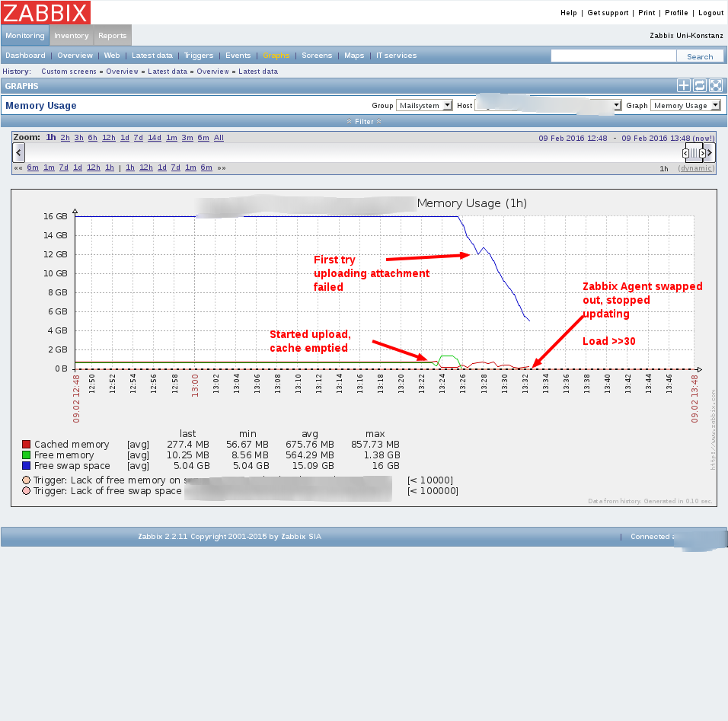The height and width of the screenshot is (721, 728).
Task: Go to the Triggers submenu item
Action: click(x=199, y=56)
